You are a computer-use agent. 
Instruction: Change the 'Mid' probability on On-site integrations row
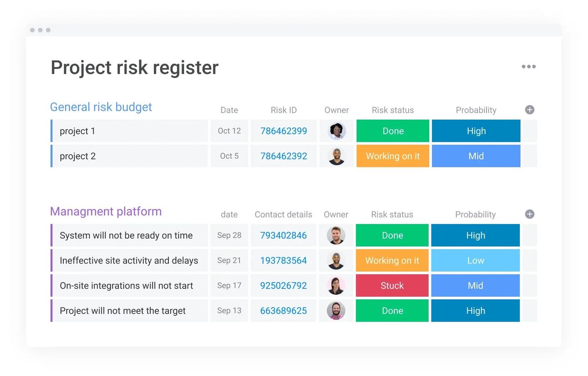coord(475,285)
